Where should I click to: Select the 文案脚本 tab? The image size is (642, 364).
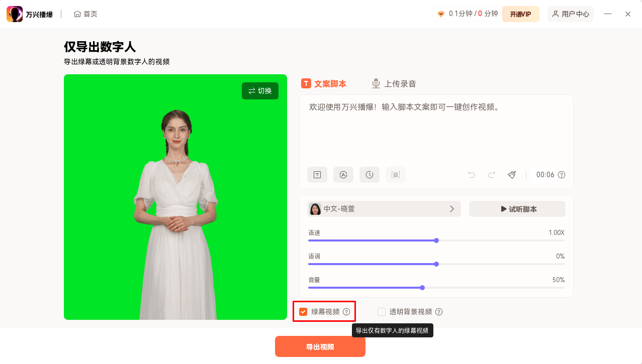click(x=324, y=83)
